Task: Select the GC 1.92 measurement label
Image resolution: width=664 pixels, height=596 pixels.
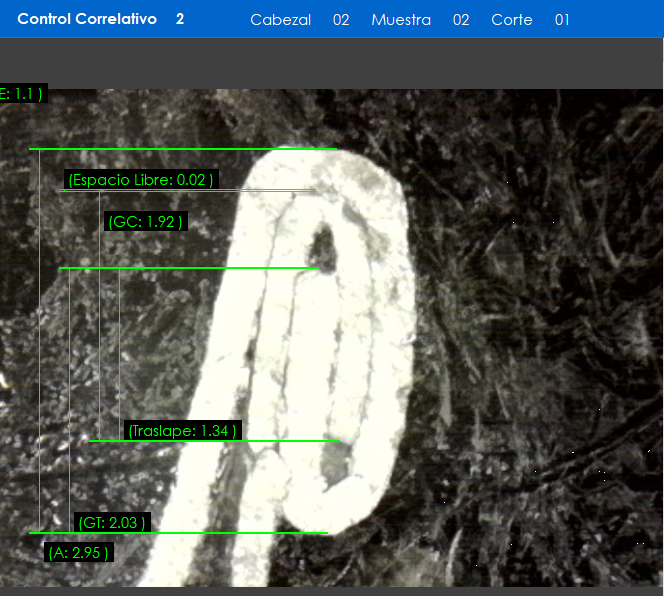Action: coord(146,222)
